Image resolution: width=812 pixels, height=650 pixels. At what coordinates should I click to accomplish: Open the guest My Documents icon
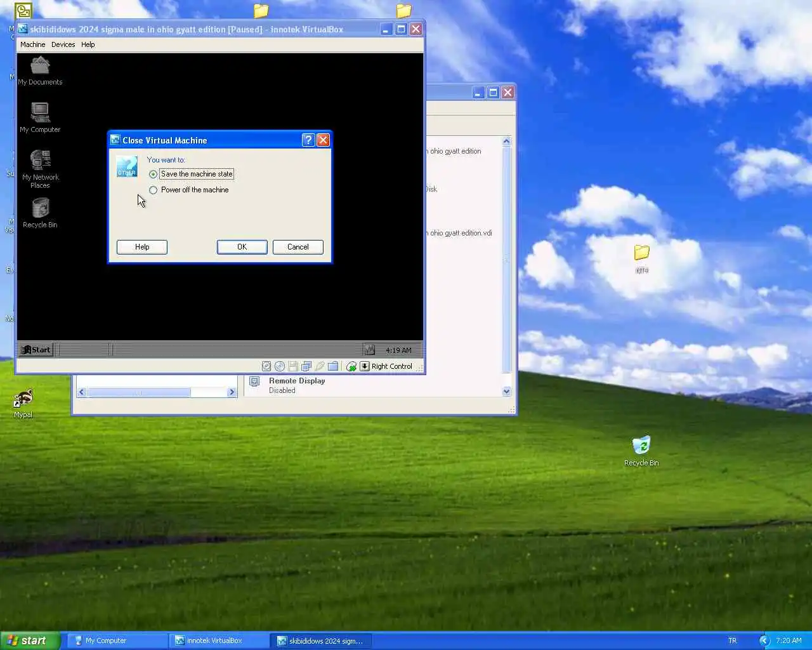coord(40,70)
